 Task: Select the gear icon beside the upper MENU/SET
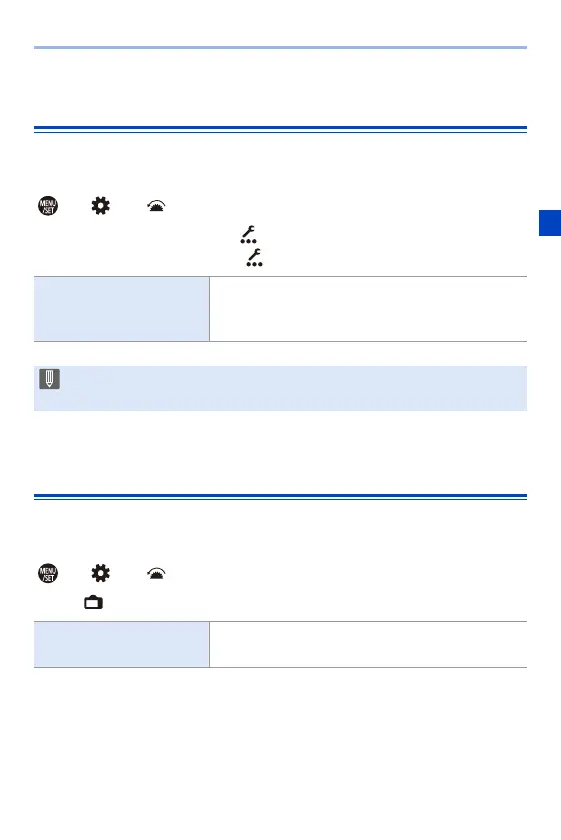click(x=101, y=206)
